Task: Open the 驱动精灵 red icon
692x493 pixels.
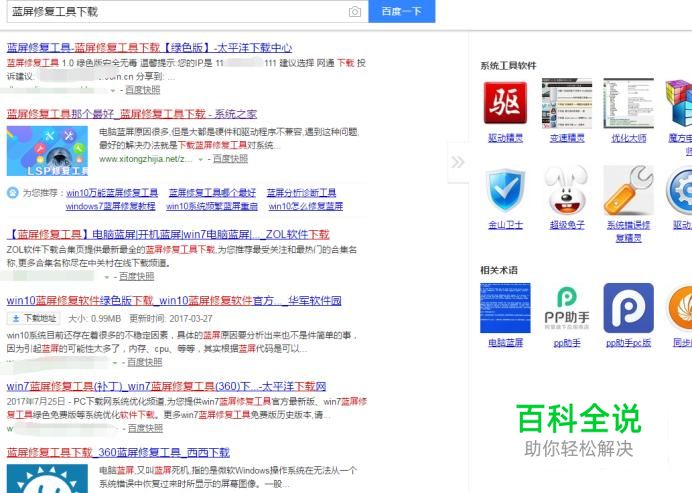Action: click(x=505, y=103)
